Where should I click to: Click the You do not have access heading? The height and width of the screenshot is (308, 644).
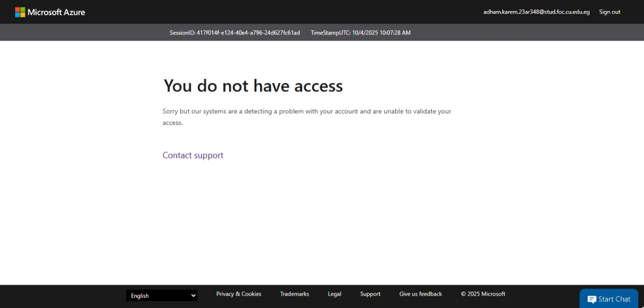point(253,86)
